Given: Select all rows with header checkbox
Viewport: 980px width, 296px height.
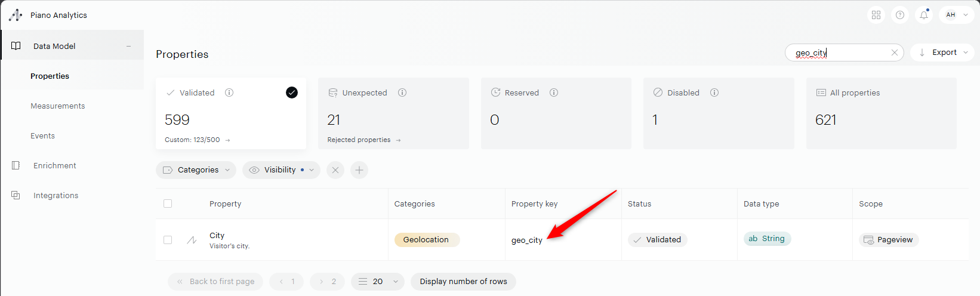Looking at the screenshot, I should tap(168, 203).
